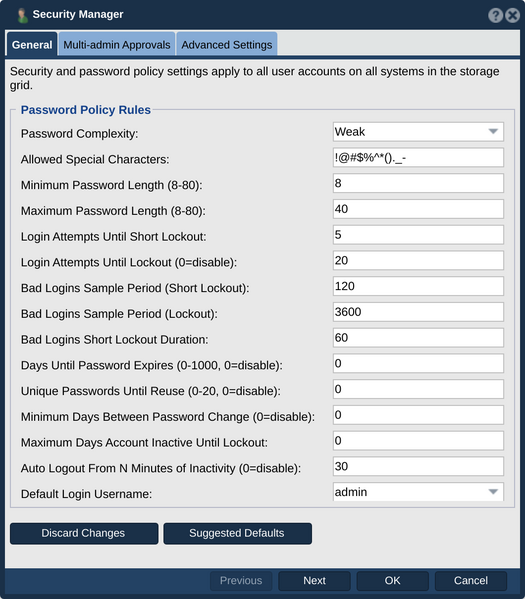
Task: Click the Auto Logout inactivity minutes field
Action: coord(418,466)
